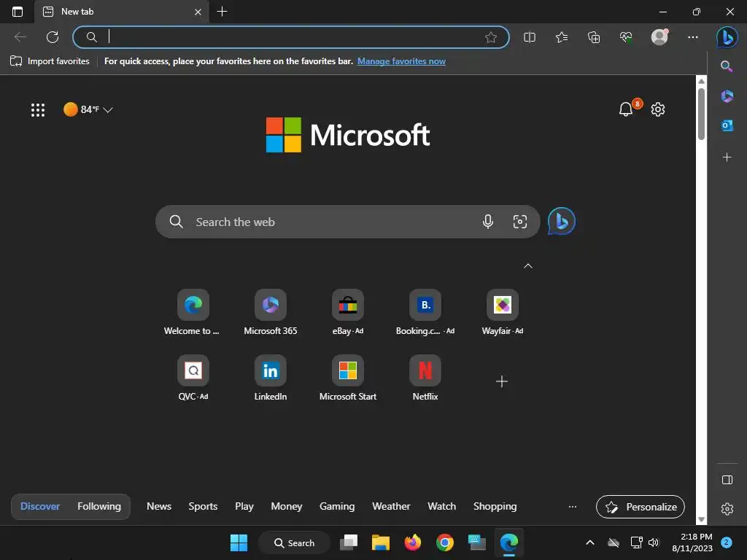Viewport: 747px width, 560px height.
Task: Open the Windows Start menu
Action: tap(239, 542)
